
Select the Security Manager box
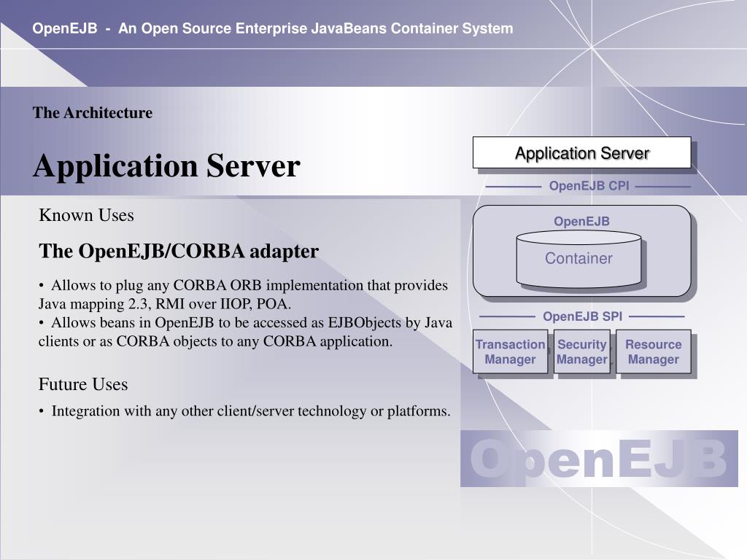(582, 352)
